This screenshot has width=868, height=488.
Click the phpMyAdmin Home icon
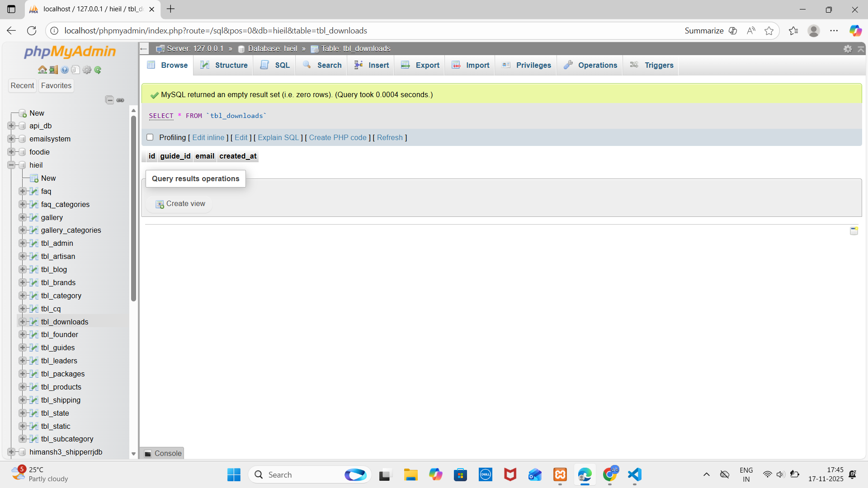[42, 70]
